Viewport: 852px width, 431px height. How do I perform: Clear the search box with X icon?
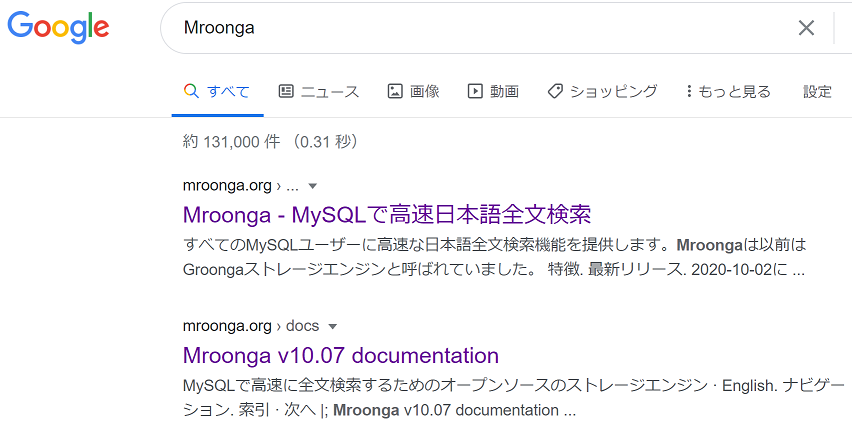[x=806, y=28]
